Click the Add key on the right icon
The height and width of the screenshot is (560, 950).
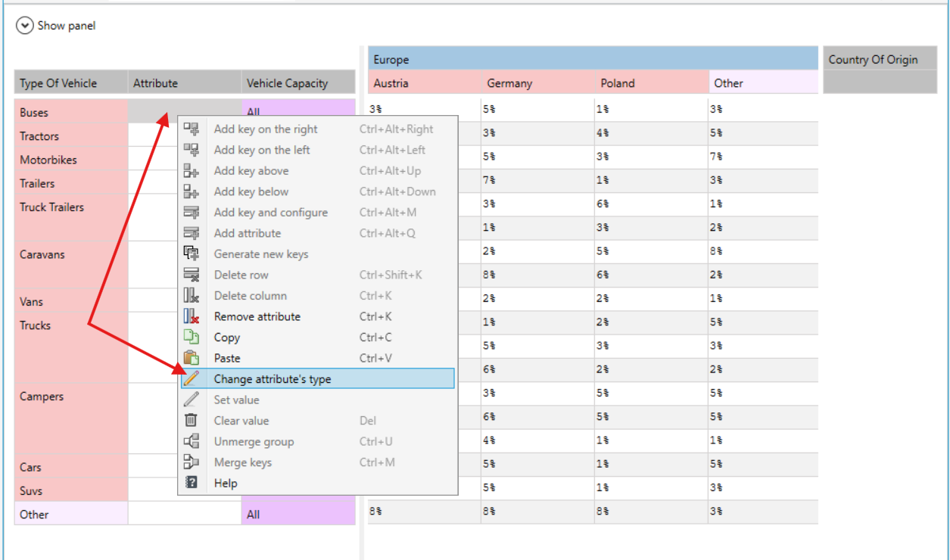coord(192,129)
